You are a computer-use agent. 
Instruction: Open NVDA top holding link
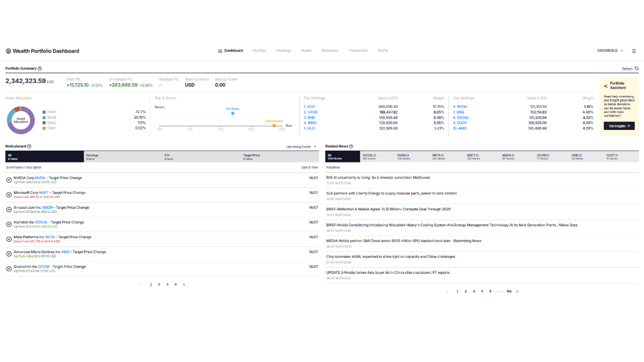point(460,106)
